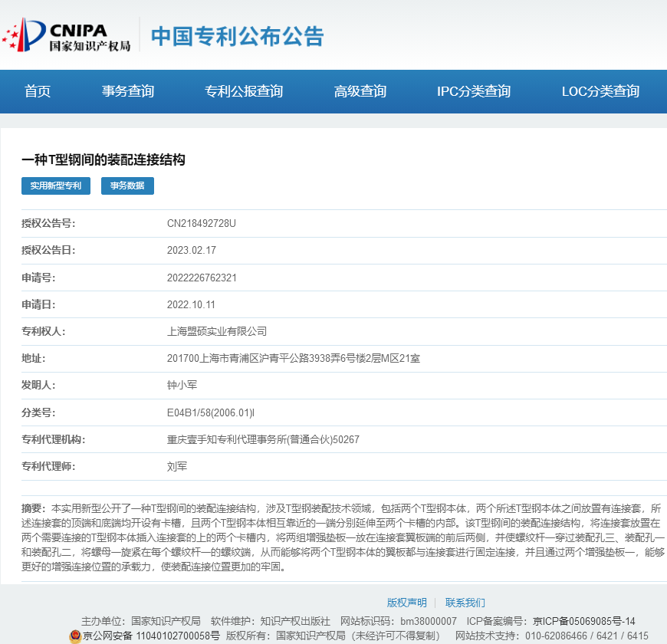Click the 中国专利公布公告 site title
Viewport: 667px width, 644px height.
coord(237,36)
